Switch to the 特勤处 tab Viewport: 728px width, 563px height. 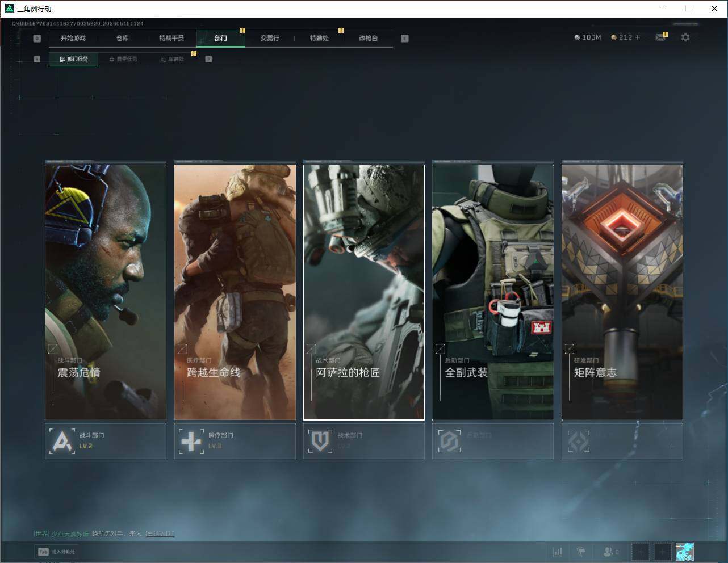click(x=319, y=38)
